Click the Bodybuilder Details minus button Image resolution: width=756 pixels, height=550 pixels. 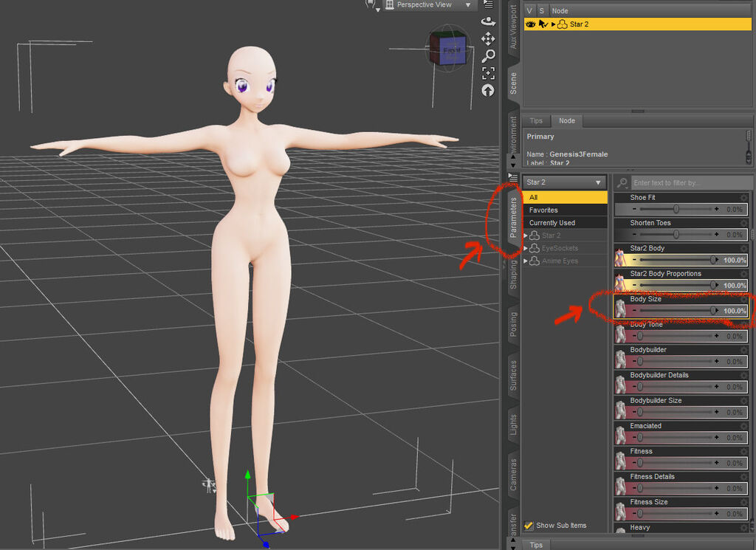(x=634, y=387)
